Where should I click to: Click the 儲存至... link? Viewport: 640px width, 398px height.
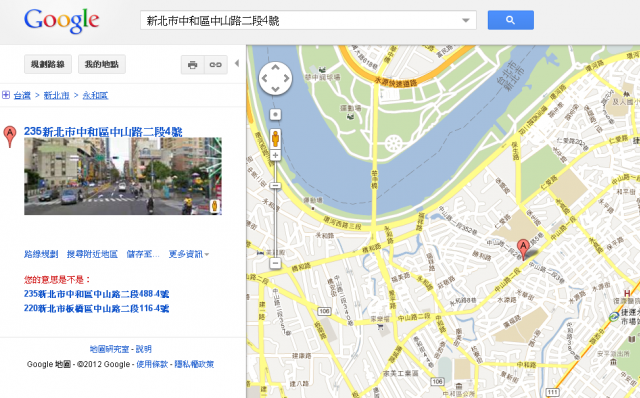pyautogui.click(x=143, y=254)
